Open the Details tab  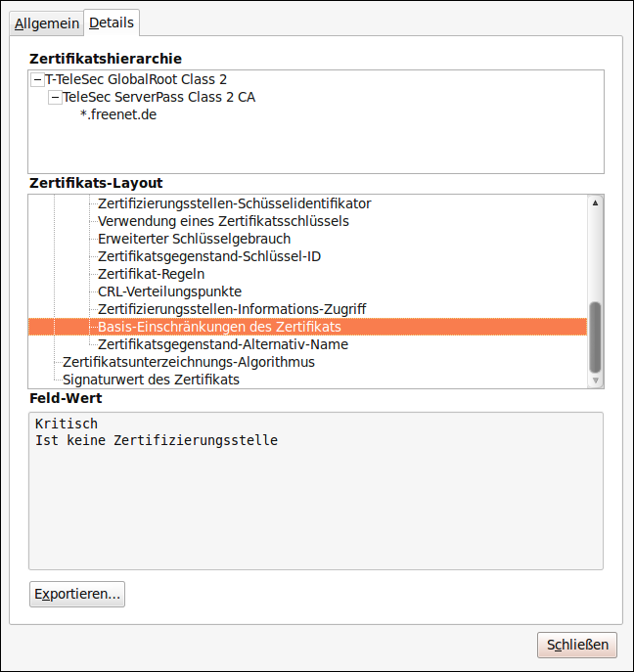(x=112, y=22)
